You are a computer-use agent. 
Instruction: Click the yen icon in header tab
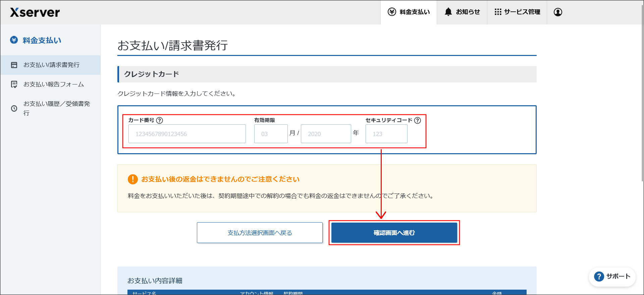coord(392,12)
